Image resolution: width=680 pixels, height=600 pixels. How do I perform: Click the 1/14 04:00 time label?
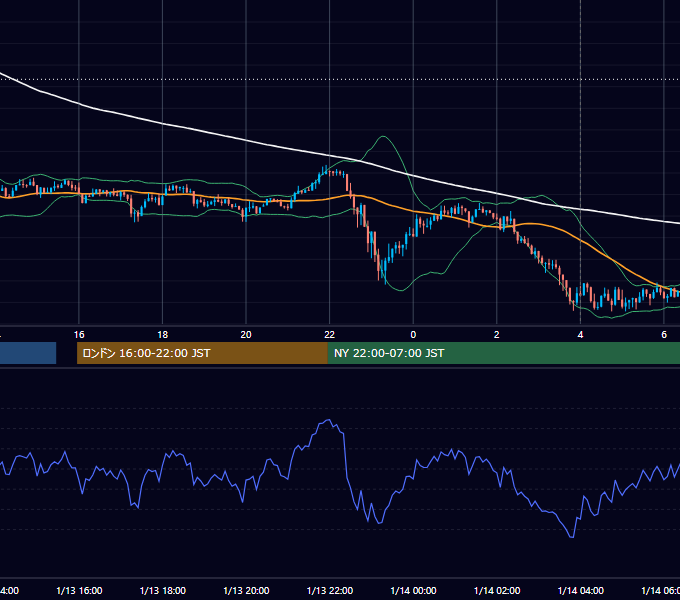pos(580,590)
